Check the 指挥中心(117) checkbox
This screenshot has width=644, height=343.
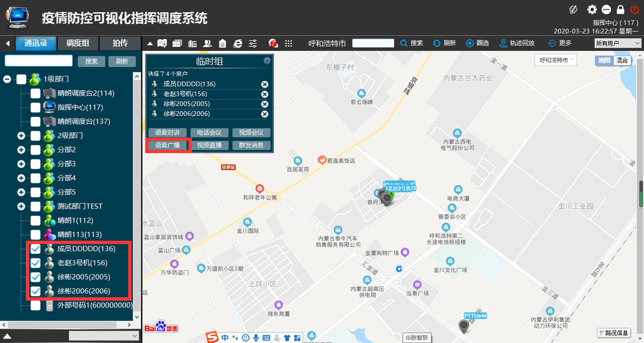(x=35, y=108)
